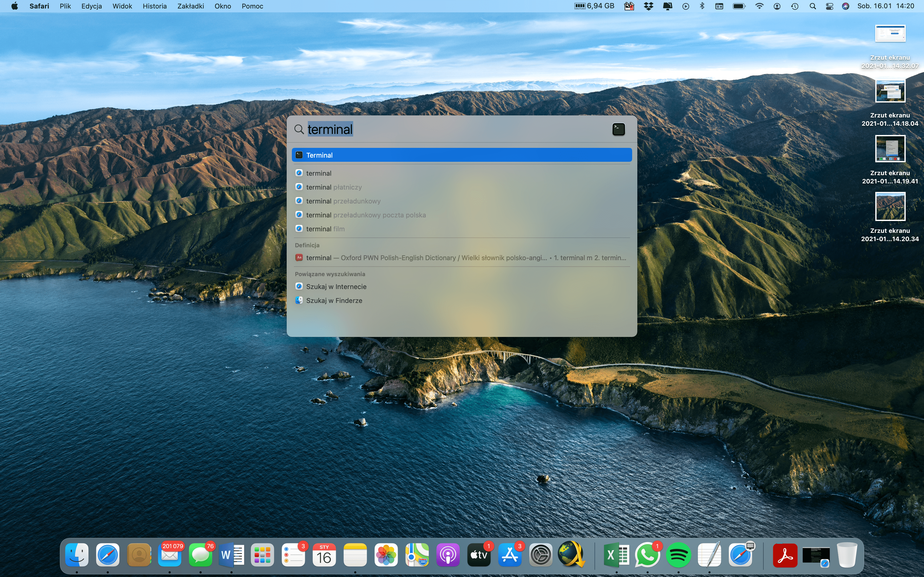The width and height of the screenshot is (924, 577).
Task: Select "Szukaj w Finderze" in Spotlight results
Action: 334,300
